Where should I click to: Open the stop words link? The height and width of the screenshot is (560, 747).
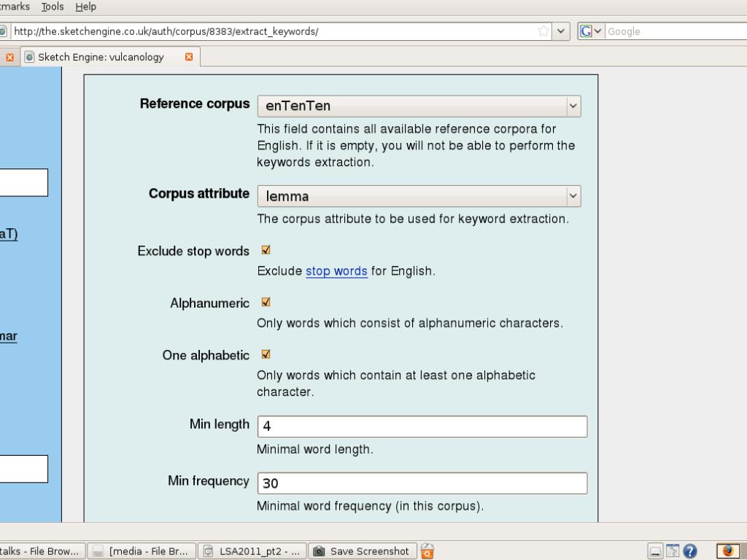[336, 271]
